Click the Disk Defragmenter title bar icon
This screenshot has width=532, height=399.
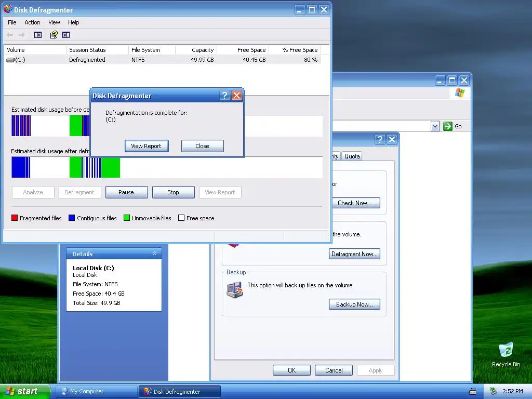point(8,9)
